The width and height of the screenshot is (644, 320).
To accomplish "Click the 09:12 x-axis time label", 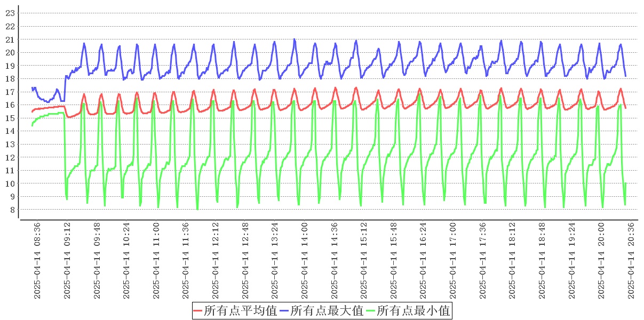I will (x=67, y=261).
